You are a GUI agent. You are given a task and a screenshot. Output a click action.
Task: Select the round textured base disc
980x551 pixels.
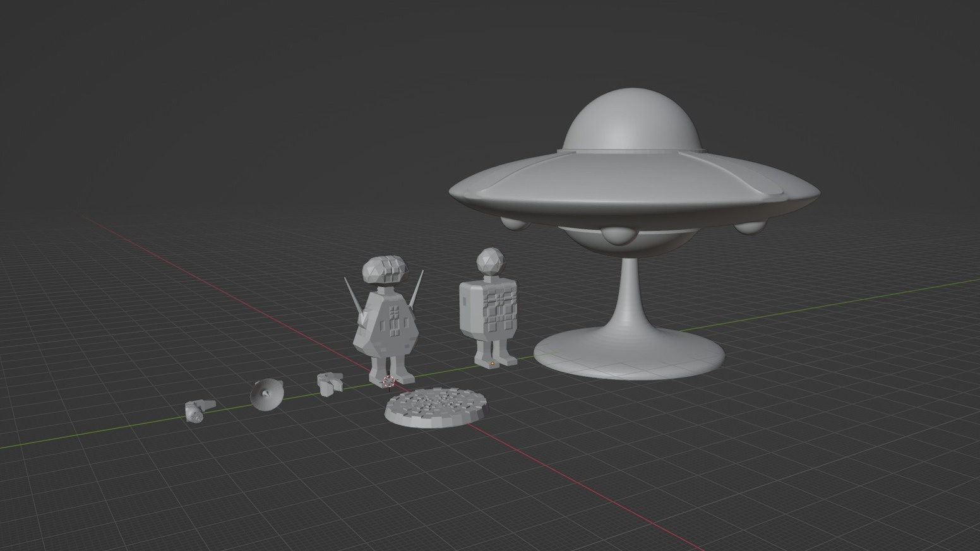pos(437,408)
